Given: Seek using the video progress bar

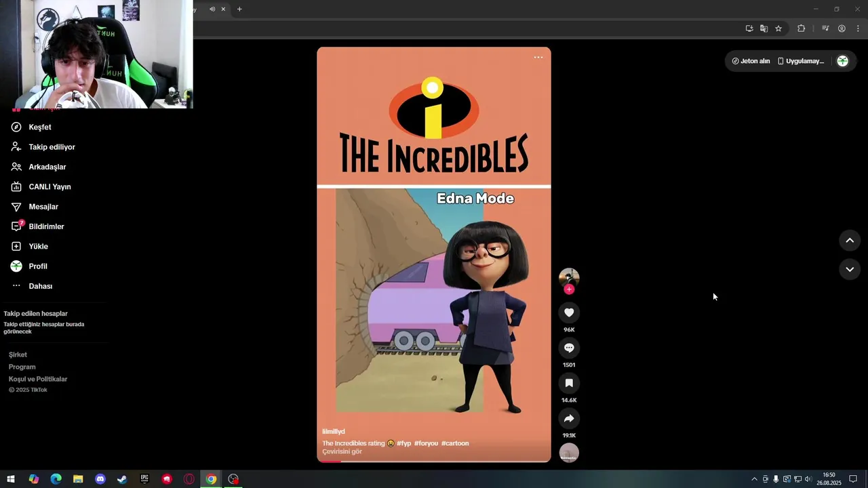Looking at the screenshot, I should coord(434,461).
